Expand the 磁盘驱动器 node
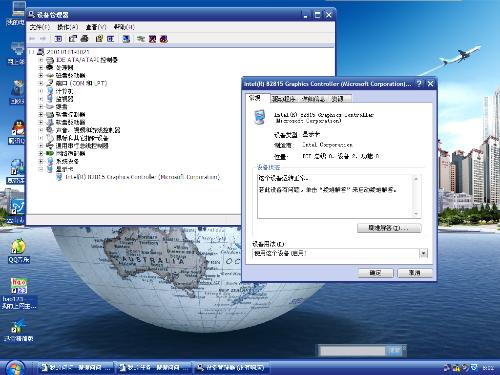 tap(41, 76)
